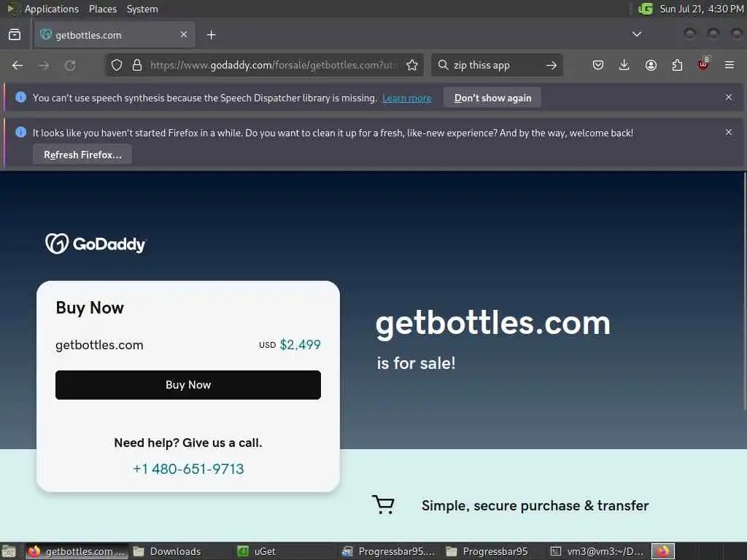
Task: Dismiss the speech synthesis notification
Action: [729, 97]
